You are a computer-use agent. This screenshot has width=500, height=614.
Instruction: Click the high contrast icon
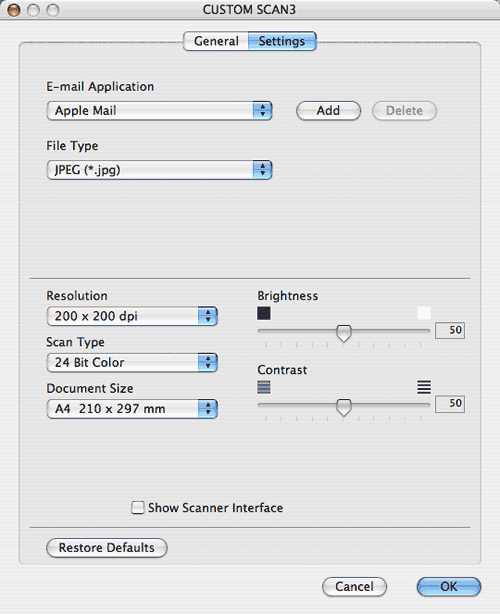click(x=424, y=387)
